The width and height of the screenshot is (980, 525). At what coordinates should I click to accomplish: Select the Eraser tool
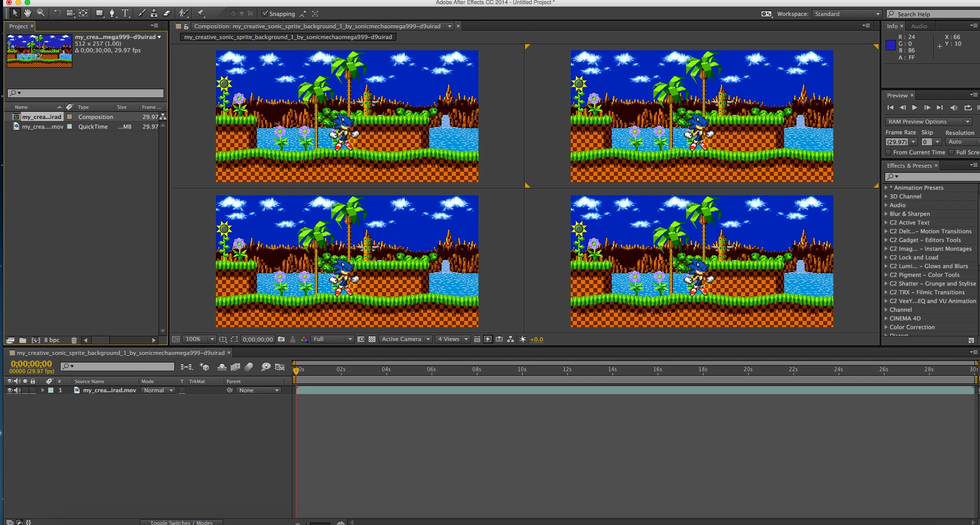[x=167, y=13]
